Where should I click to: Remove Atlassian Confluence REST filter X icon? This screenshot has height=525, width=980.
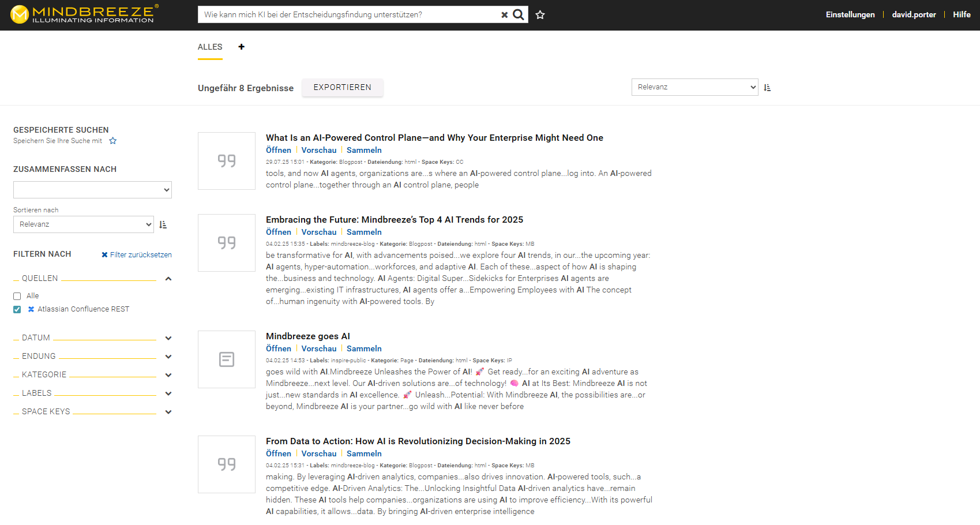click(x=31, y=309)
